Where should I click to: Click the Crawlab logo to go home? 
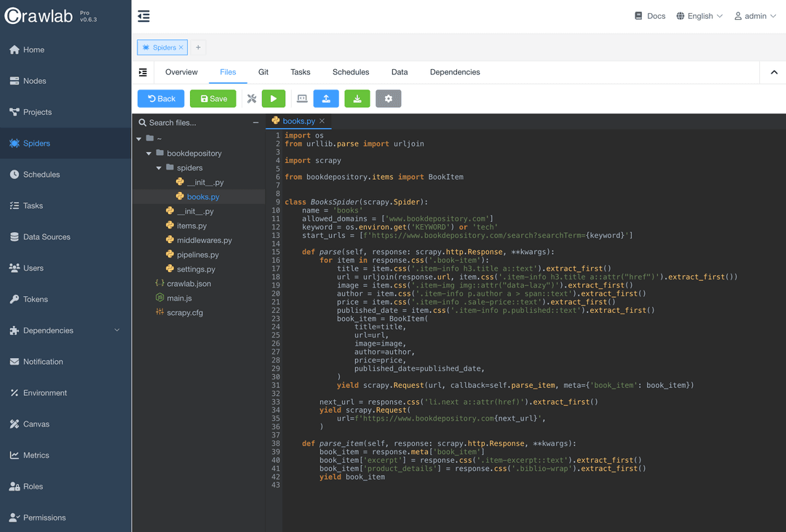40,15
